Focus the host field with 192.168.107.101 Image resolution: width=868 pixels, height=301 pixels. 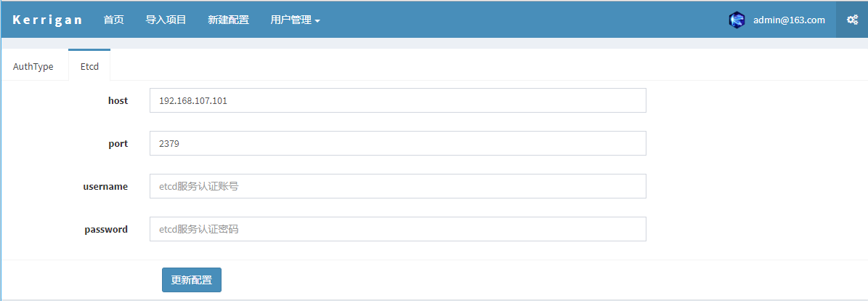click(397, 100)
